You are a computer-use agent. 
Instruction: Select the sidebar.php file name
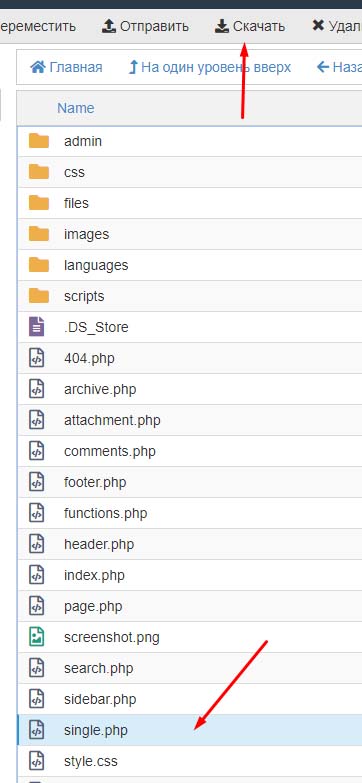[x=100, y=699]
